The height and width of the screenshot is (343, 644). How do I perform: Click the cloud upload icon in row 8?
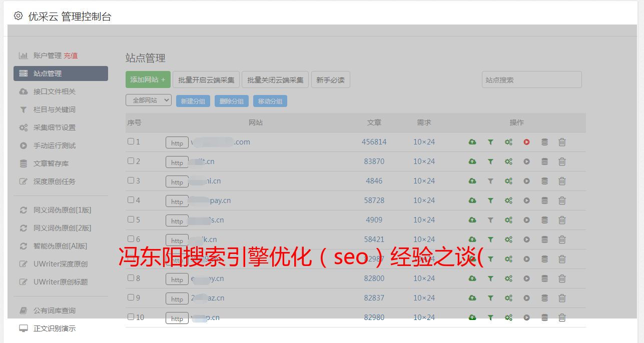click(472, 278)
